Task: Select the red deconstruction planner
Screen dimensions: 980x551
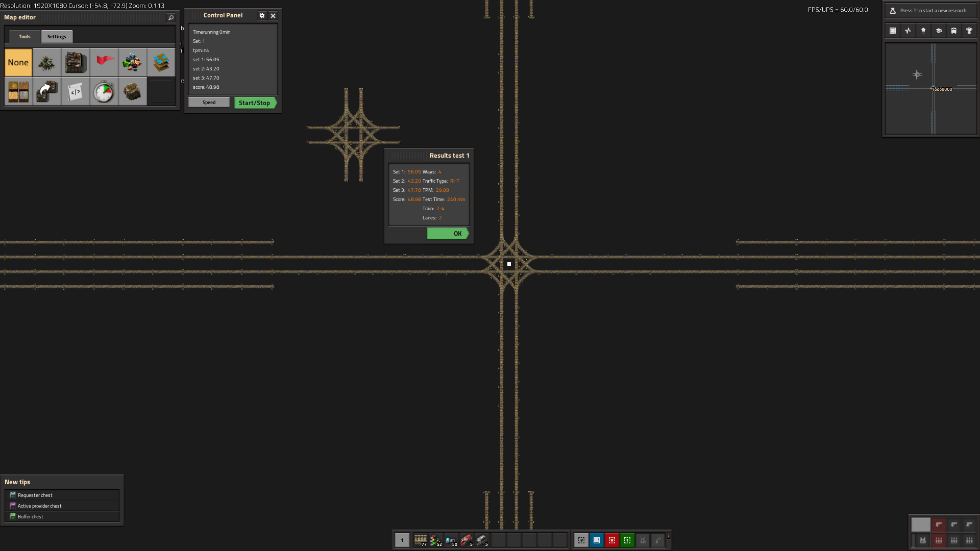Action: click(x=612, y=540)
